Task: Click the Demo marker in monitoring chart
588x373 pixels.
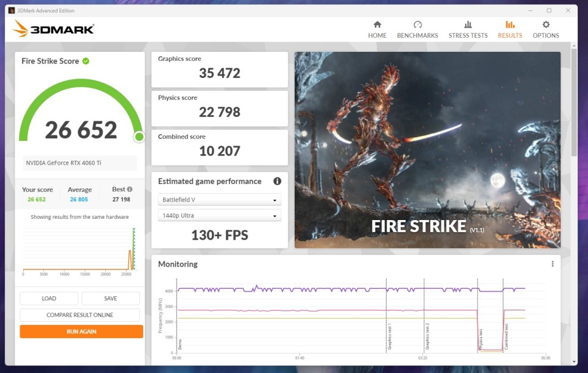Action: pyautogui.click(x=180, y=344)
